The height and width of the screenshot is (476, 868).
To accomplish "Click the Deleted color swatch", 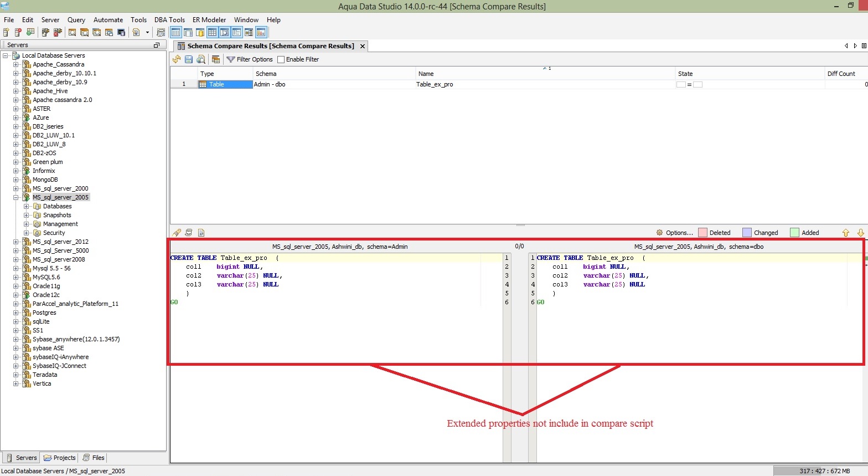I will [x=703, y=233].
